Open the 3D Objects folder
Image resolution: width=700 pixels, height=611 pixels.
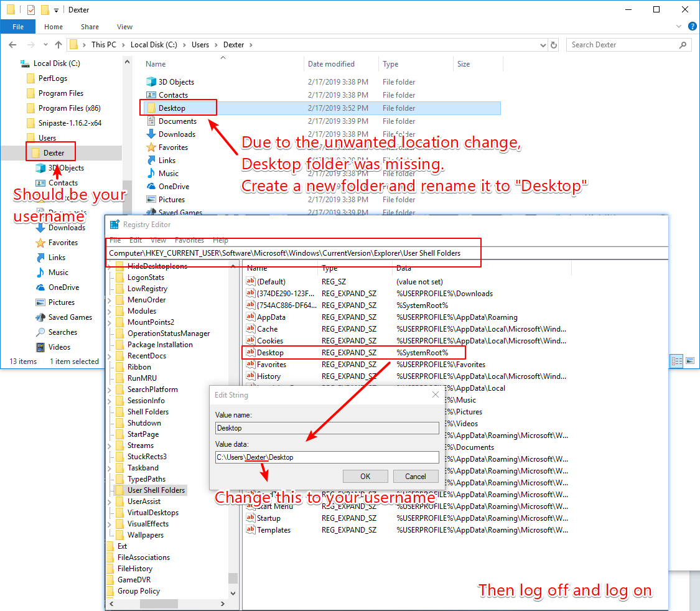[x=176, y=82]
